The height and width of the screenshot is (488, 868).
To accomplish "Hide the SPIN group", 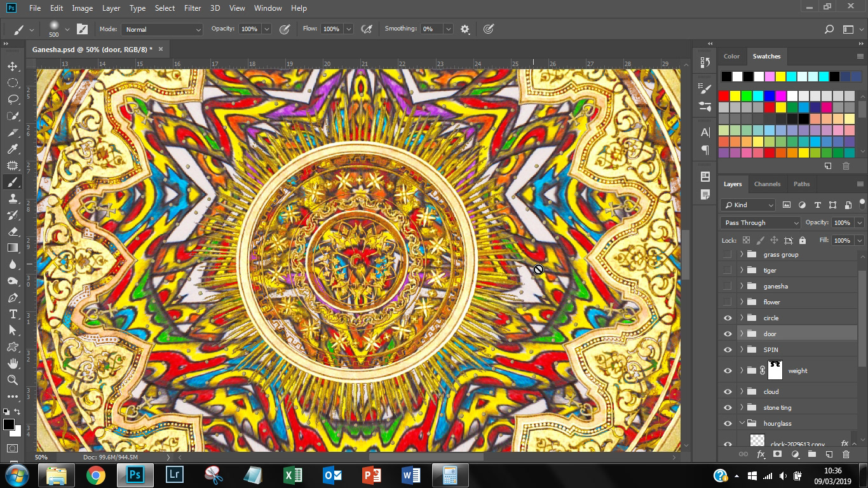I will tap(728, 349).
